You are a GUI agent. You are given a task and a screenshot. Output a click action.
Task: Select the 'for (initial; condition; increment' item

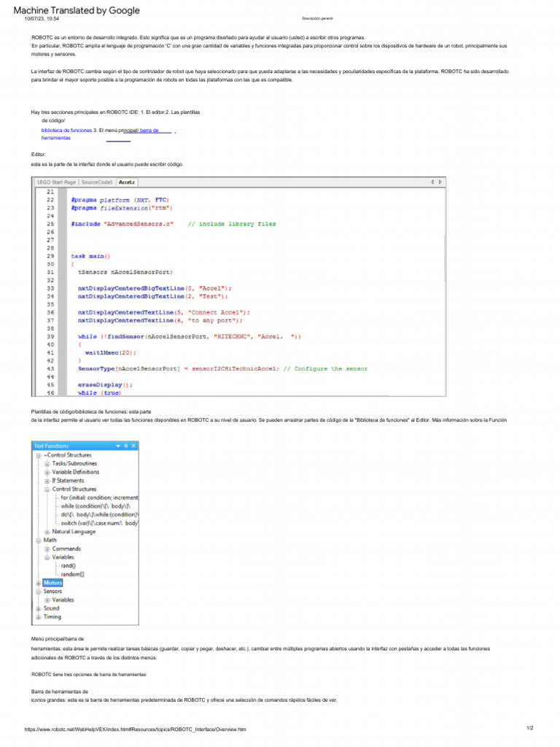pos(99,498)
